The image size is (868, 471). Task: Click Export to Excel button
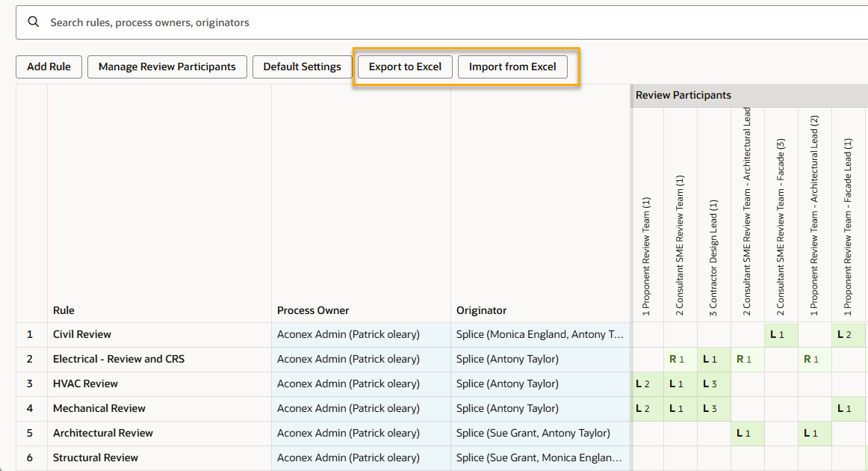(x=405, y=67)
